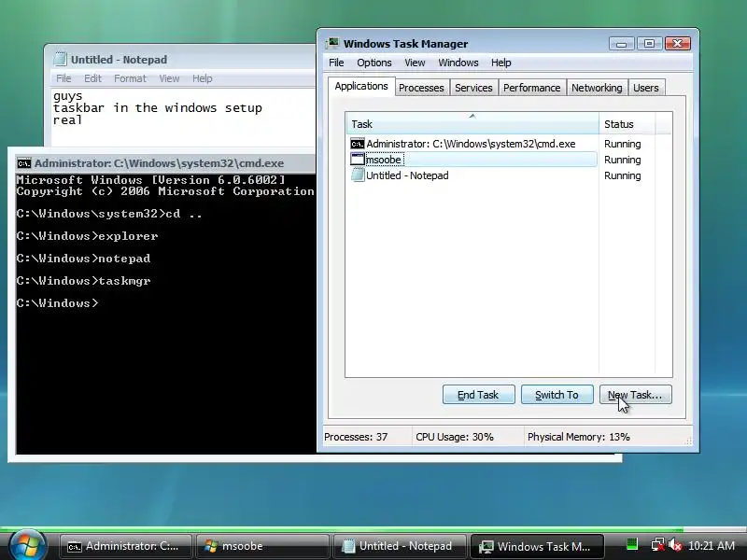This screenshot has height=560, width=747.
Task: Open Notepad's Format menu
Action: [x=130, y=78]
